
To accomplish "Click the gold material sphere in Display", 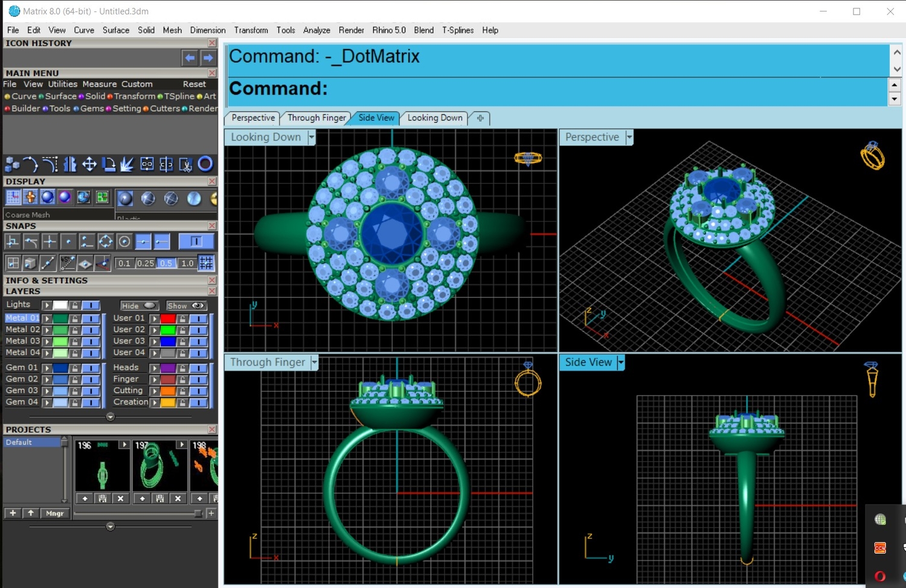I will click(214, 198).
